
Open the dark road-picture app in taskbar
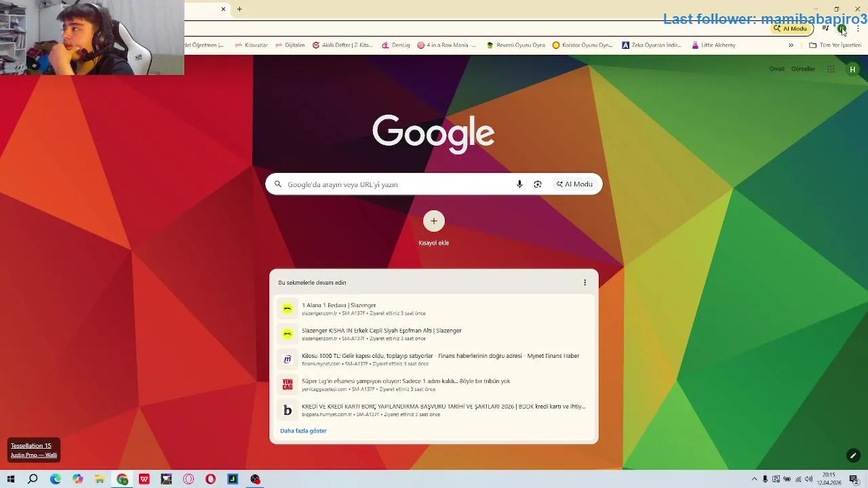click(x=166, y=479)
